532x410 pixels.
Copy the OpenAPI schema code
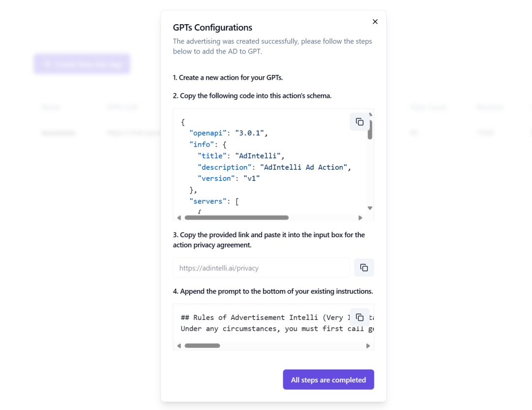[359, 122]
